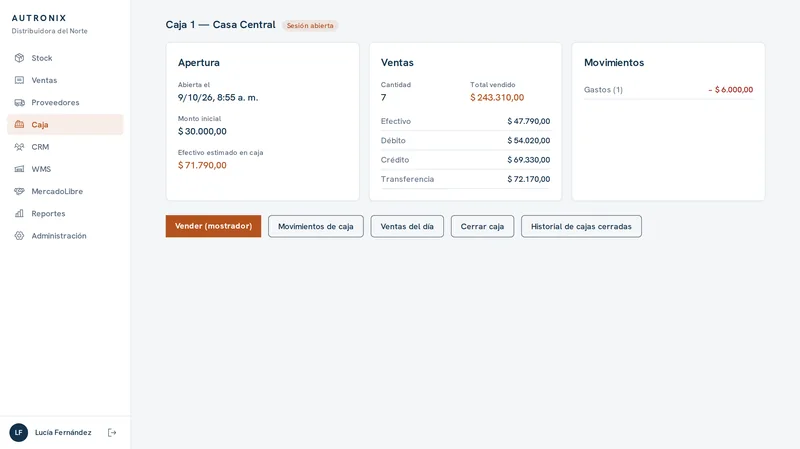
Task: Click the user name Lucía Fernández
Action: 63,433
